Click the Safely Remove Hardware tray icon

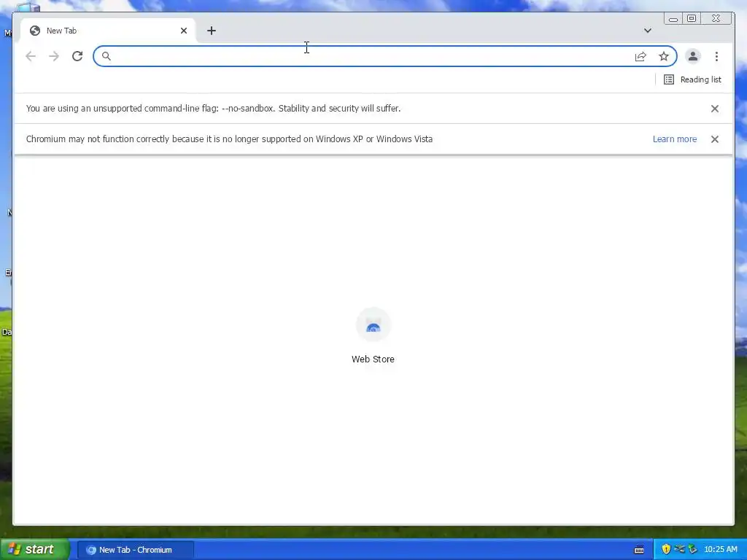pos(693,549)
